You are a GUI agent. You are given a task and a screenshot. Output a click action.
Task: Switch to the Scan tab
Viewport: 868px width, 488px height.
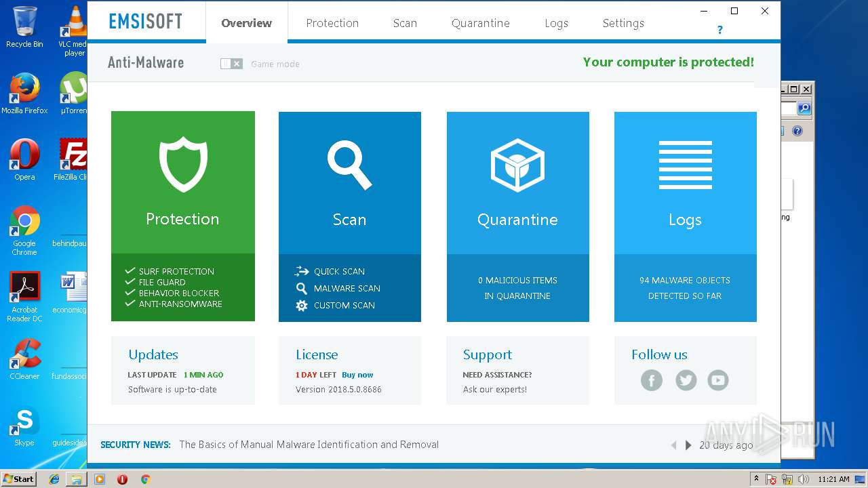[x=405, y=23]
